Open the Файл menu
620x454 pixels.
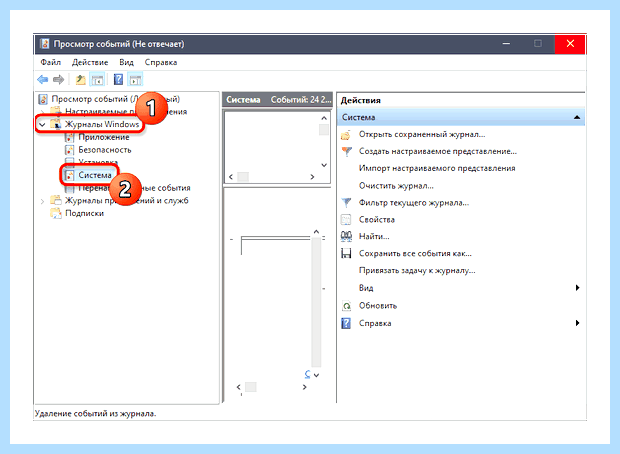click(51, 62)
